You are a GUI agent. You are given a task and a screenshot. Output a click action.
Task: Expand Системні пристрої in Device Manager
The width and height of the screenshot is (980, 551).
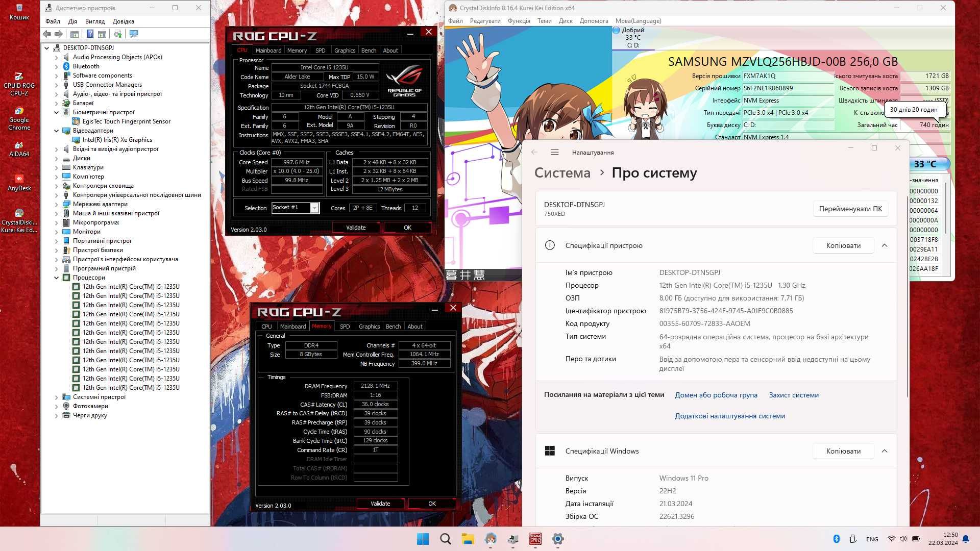[x=57, y=396]
